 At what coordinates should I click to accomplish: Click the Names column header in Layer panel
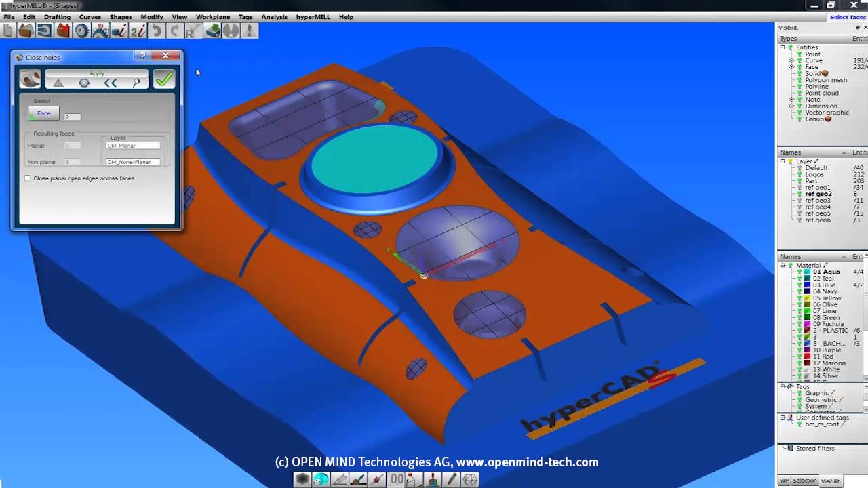click(x=814, y=152)
